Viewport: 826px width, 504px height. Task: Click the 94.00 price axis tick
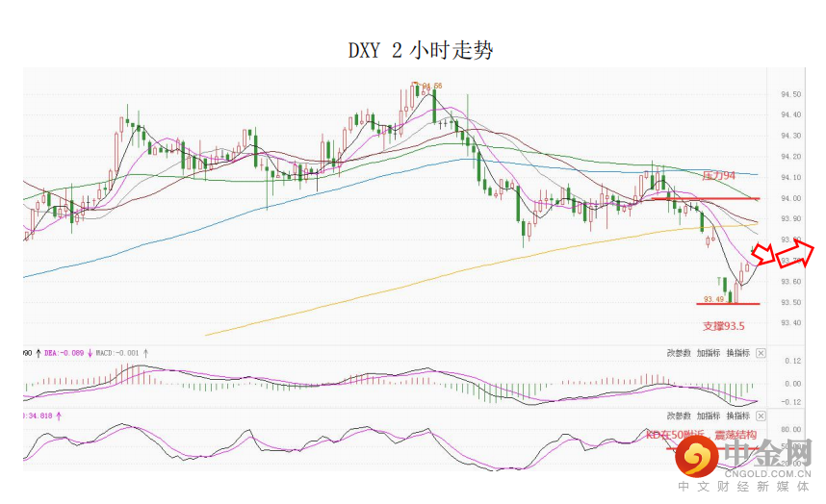click(x=791, y=198)
